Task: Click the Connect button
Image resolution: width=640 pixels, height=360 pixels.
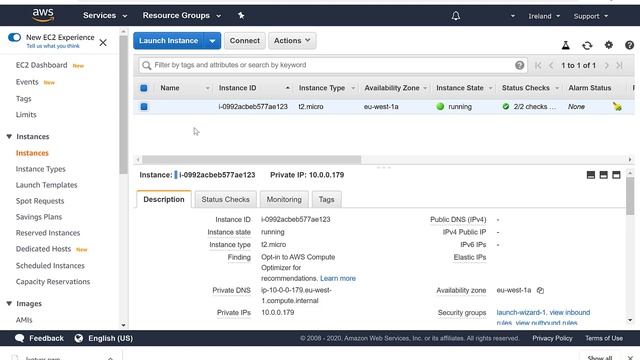Action: pyautogui.click(x=244, y=41)
